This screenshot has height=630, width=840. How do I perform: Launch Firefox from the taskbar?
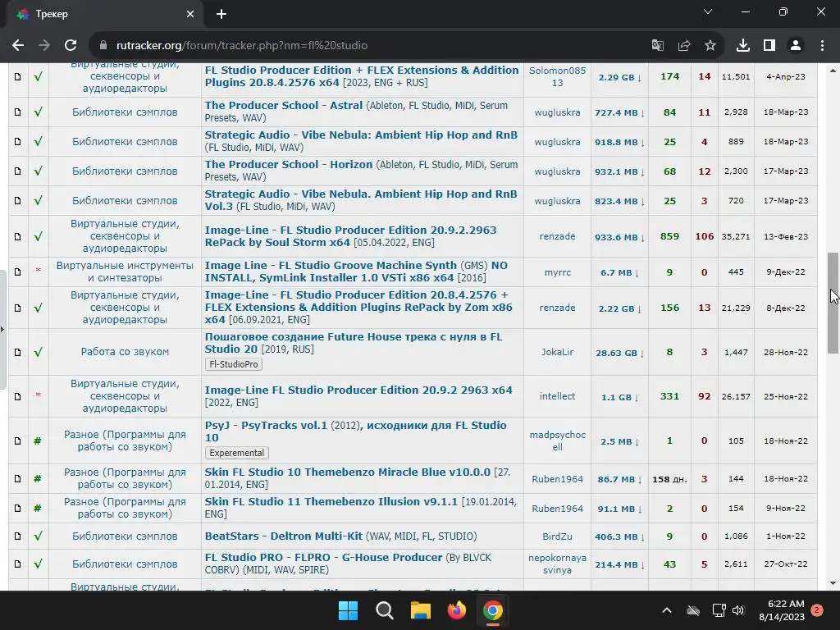[456, 610]
